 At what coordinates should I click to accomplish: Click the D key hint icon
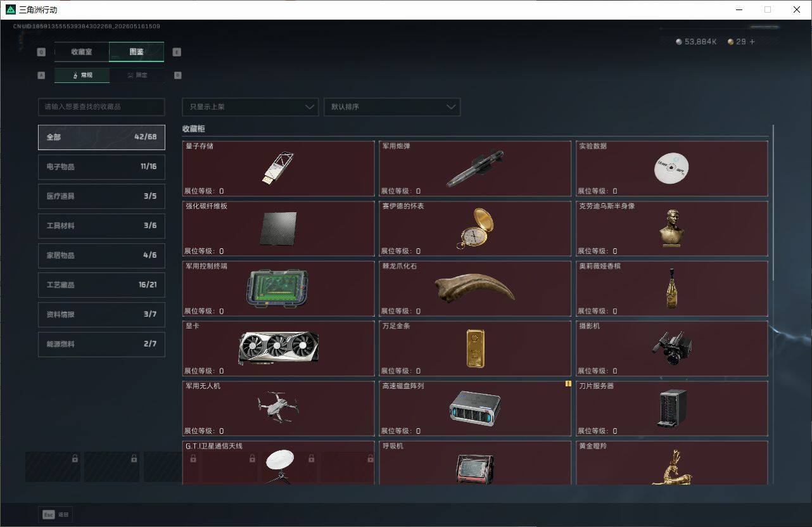(x=177, y=75)
